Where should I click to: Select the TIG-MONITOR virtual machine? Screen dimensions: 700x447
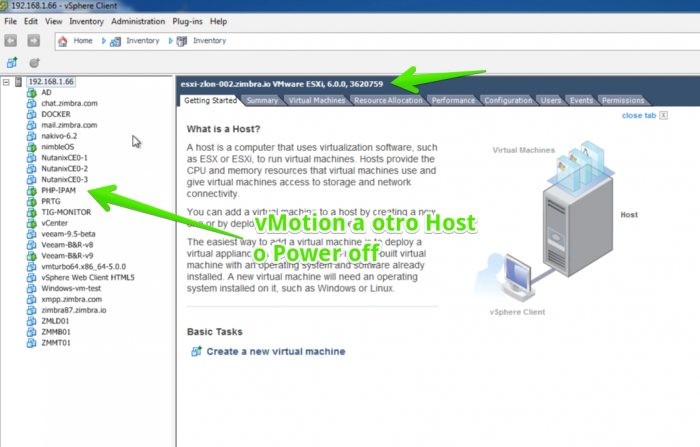pyautogui.click(x=66, y=212)
